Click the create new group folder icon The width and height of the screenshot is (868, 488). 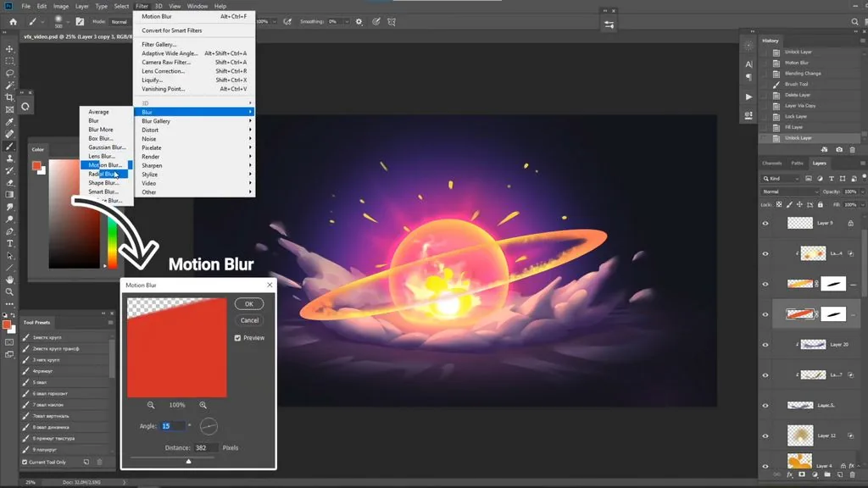(827, 474)
